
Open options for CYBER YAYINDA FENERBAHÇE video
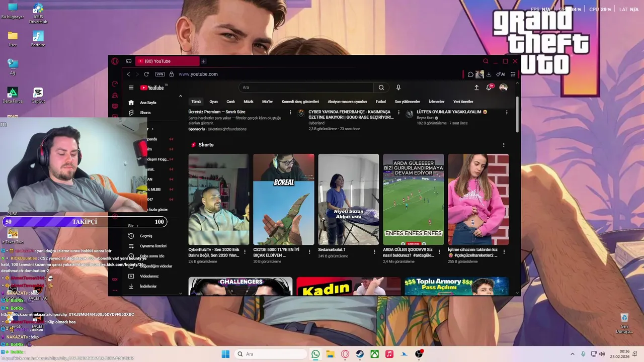(x=399, y=112)
